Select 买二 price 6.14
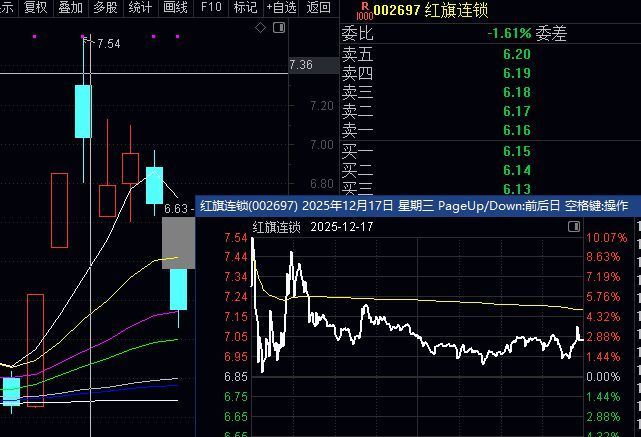 pyautogui.click(x=517, y=170)
